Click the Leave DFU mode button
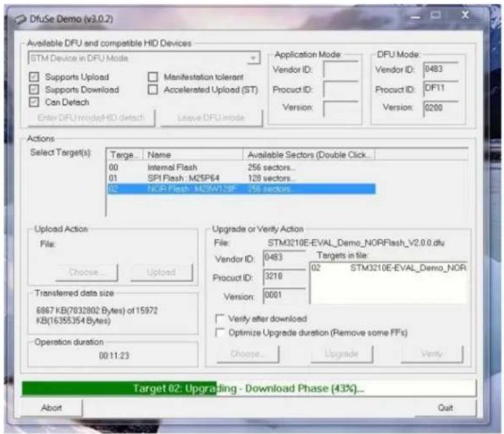This screenshot has width=504, height=434. [211, 118]
